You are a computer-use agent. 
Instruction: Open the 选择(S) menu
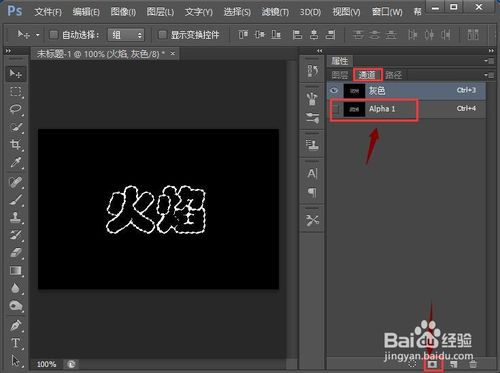[237, 12]
